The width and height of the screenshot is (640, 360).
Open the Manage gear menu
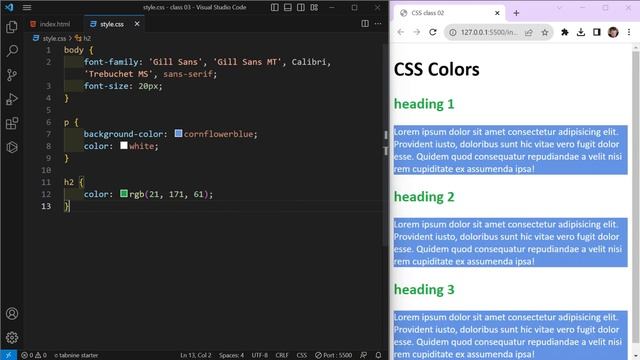pyautogui.click(x=12, y=338)
